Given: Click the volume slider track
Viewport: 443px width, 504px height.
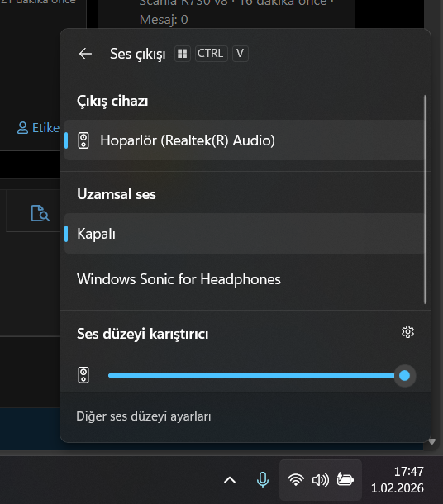Looking at the screenshot, I should coord(251,375).
